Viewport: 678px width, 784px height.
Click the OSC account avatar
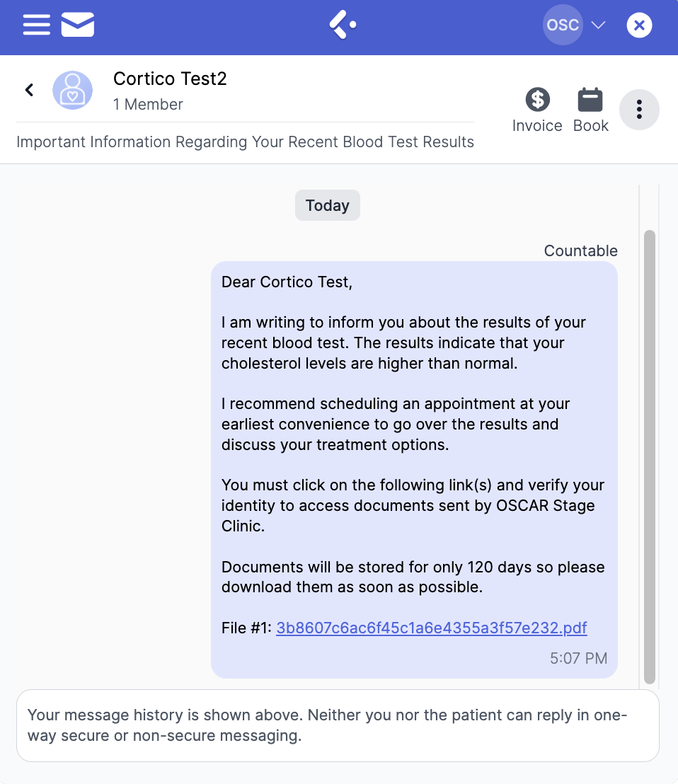563,25
